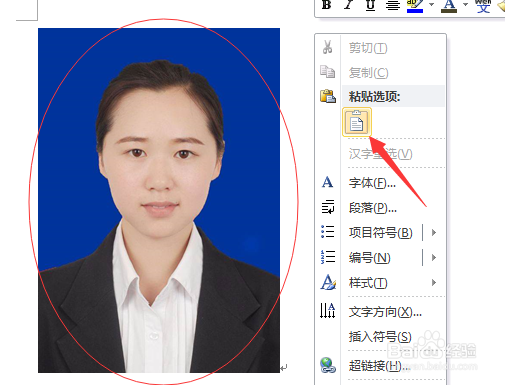Screen dimensions: 505x385
Task: Apply font color A button
Action: [449, 5]
